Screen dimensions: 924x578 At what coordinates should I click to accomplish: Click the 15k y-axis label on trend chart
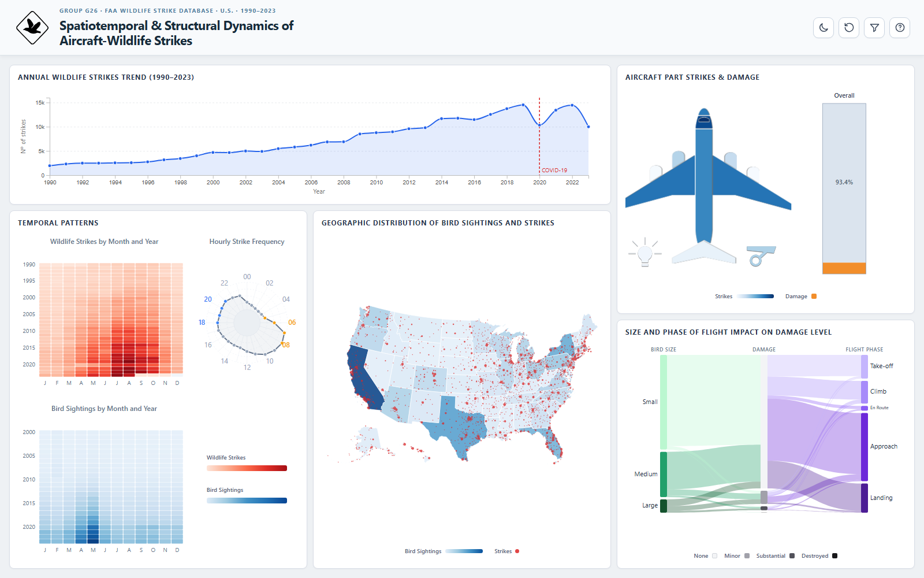[40, 103]
